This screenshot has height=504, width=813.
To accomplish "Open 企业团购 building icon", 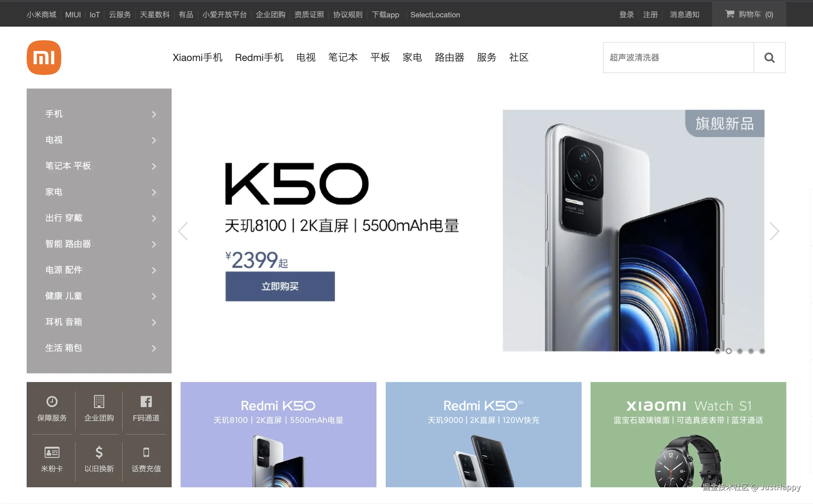I will pyautogui.click(x=99, y=401).
